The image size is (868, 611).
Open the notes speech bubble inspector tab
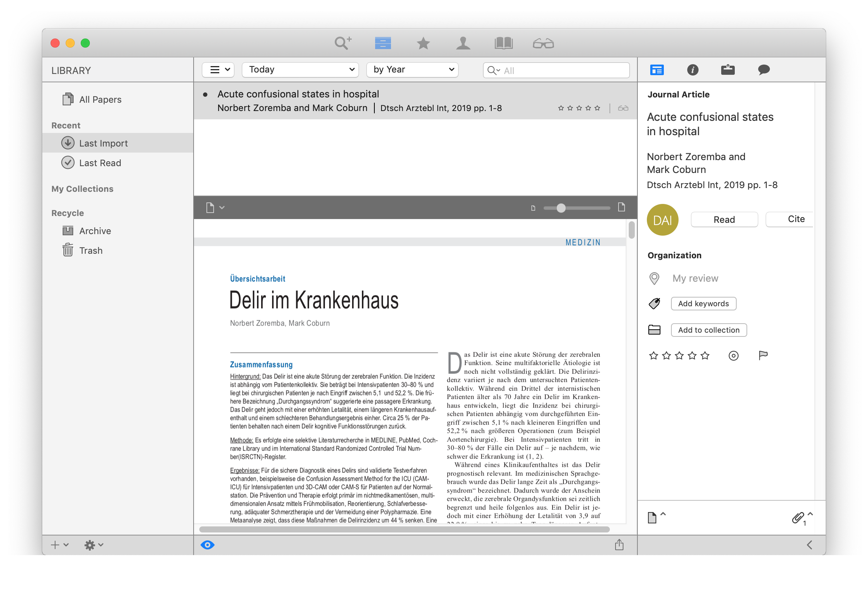tap(763, 69)
